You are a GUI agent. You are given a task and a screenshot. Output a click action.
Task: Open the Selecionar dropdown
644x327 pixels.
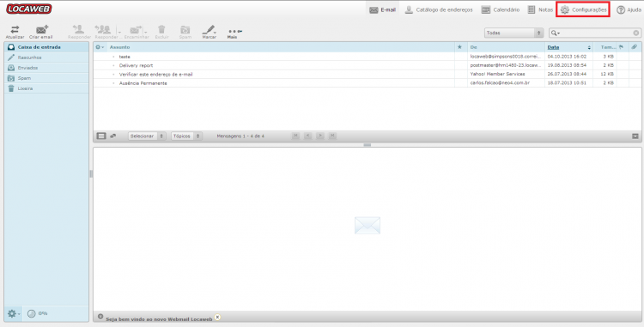(147, 136)
